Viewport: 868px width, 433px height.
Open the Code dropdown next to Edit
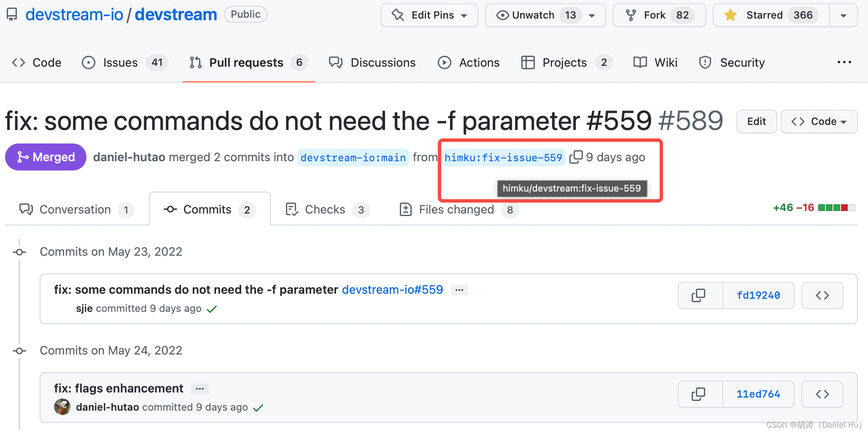coord(819,122)
